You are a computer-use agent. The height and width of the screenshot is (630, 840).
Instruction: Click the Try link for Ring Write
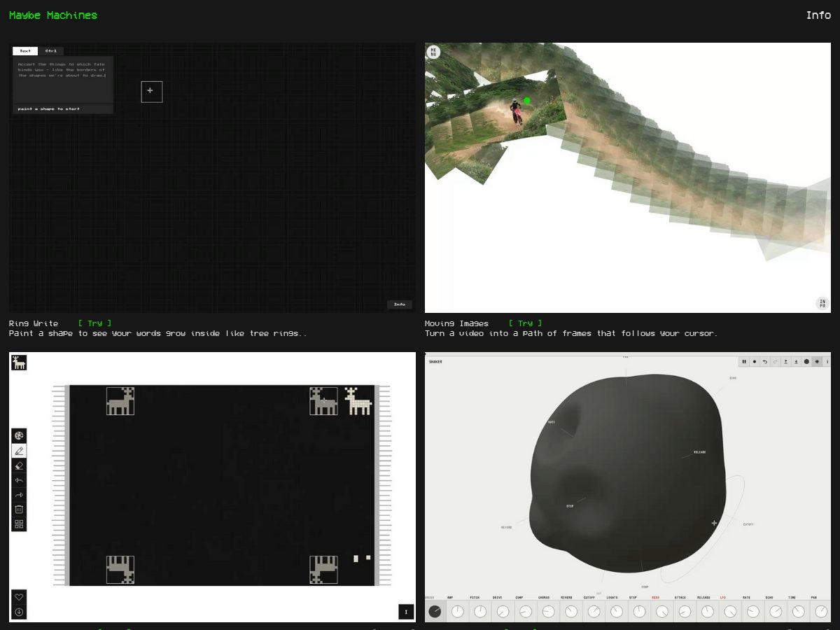tap(95, 323)
